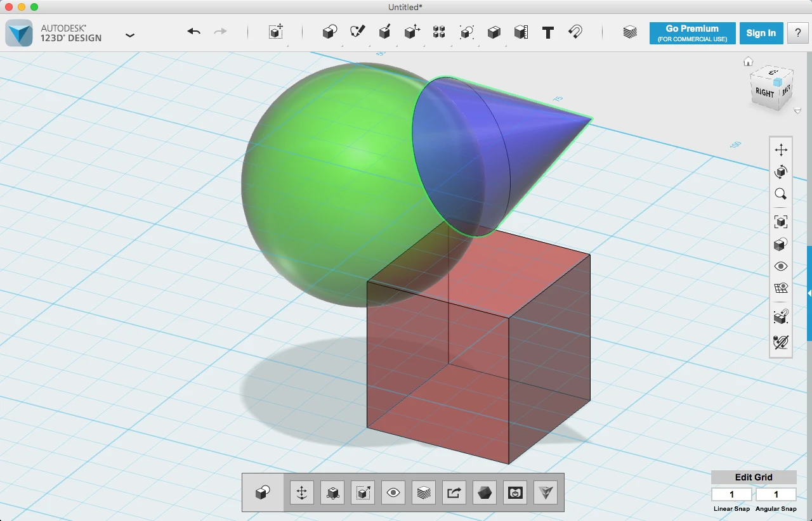
Task: Toggle Hide eye icon in bottom toolbar
Action: point(393,492)
